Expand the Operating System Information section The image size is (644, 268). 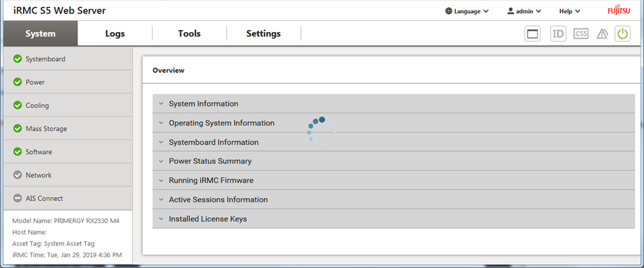[221, 123]
